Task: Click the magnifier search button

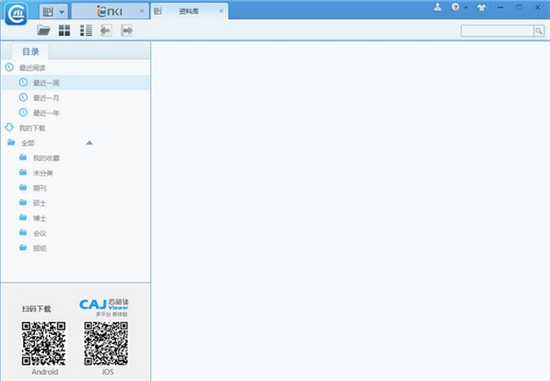Action: coord(539,31)
